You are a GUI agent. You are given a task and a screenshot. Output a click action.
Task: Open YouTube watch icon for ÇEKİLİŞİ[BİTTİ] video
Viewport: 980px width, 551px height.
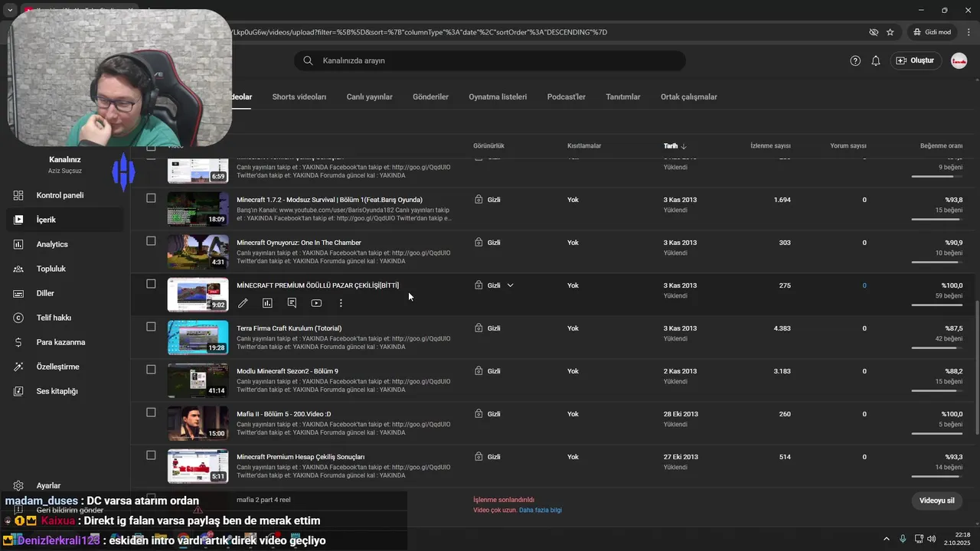coord(316,303)
